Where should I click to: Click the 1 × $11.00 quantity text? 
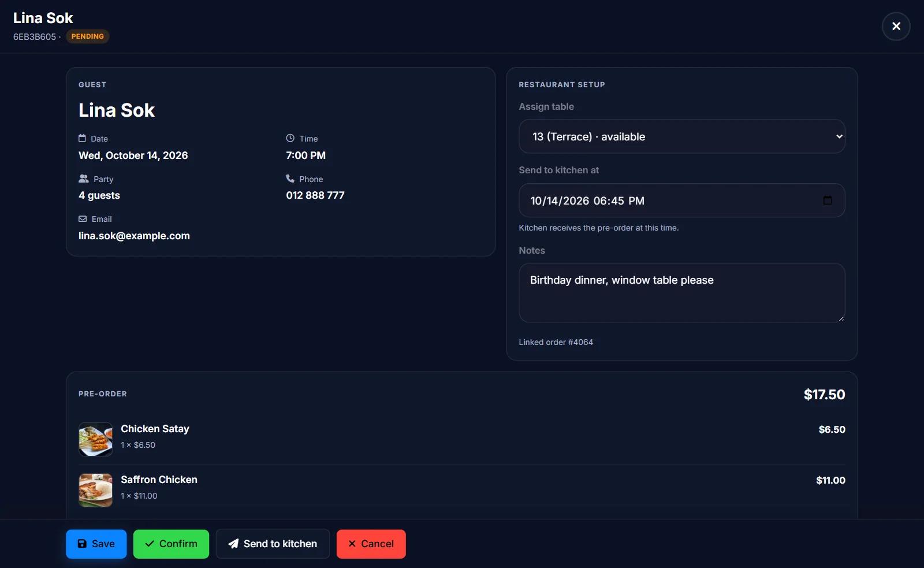[x=139, y=496]
